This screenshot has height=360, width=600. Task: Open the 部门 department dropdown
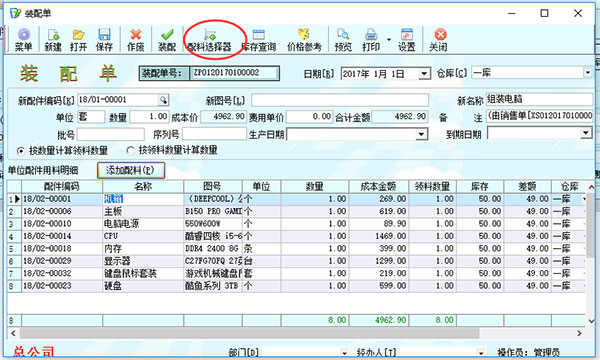[x=344, y=353]
